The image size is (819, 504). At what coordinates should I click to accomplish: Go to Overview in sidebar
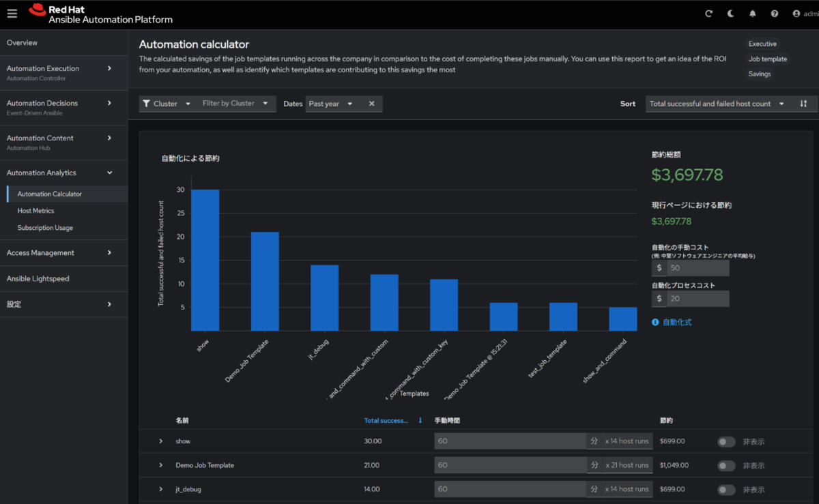[64, 43]
